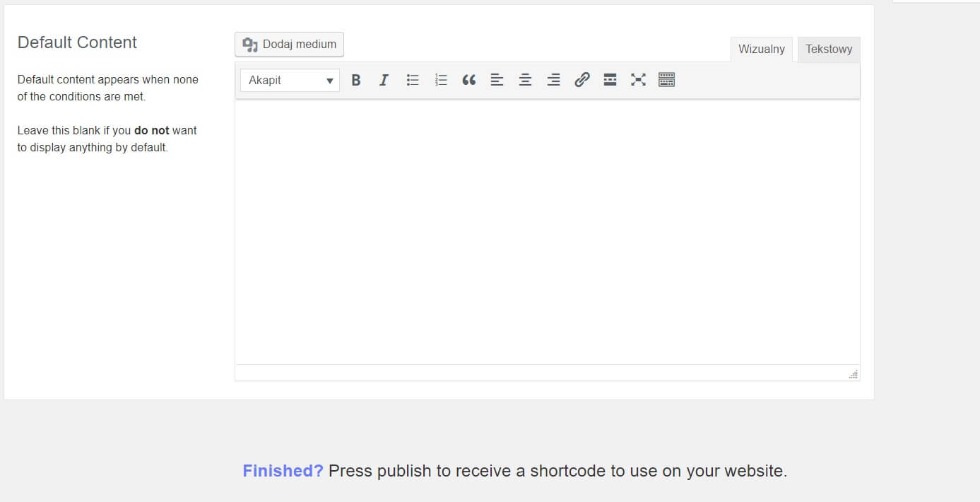Screen dimensions: 980x502
Task: Align text to the left
Action: coord(497,79)
